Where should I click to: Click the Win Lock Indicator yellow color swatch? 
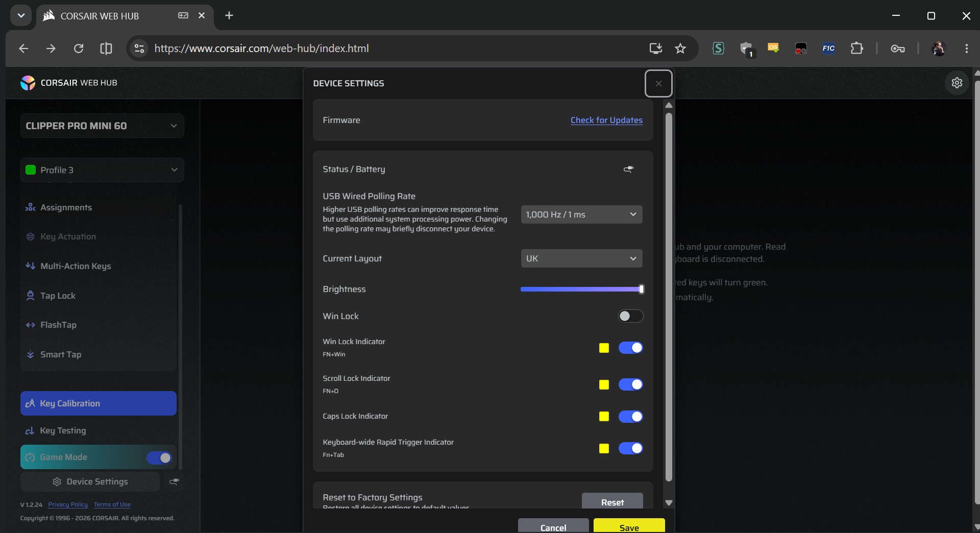[604, 348]
